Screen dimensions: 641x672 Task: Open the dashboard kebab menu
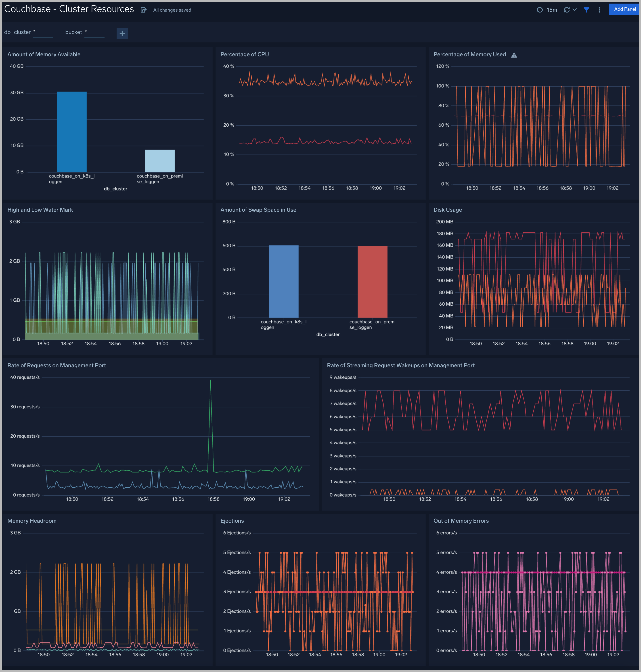point(599,10)
